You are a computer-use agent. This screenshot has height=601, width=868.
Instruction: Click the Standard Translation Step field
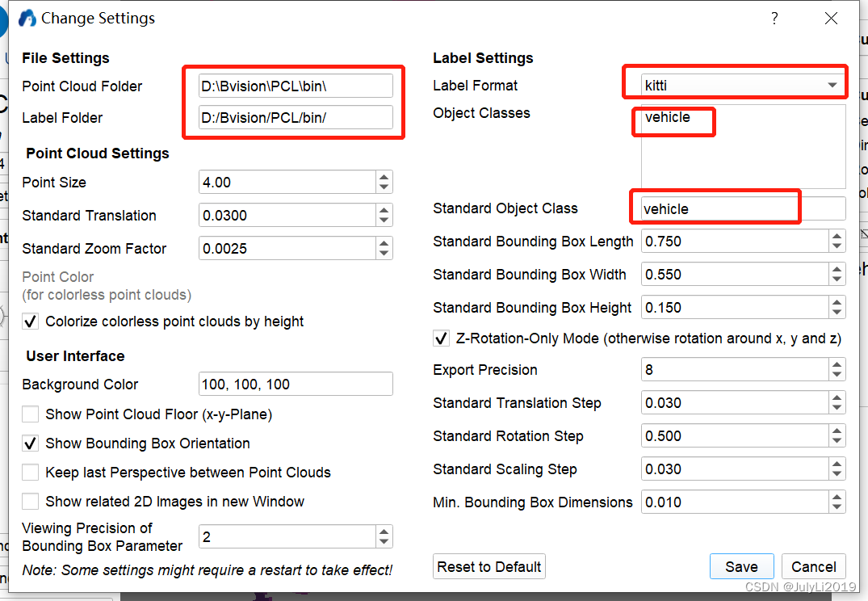pyautogui.click(x=735, y=403)
